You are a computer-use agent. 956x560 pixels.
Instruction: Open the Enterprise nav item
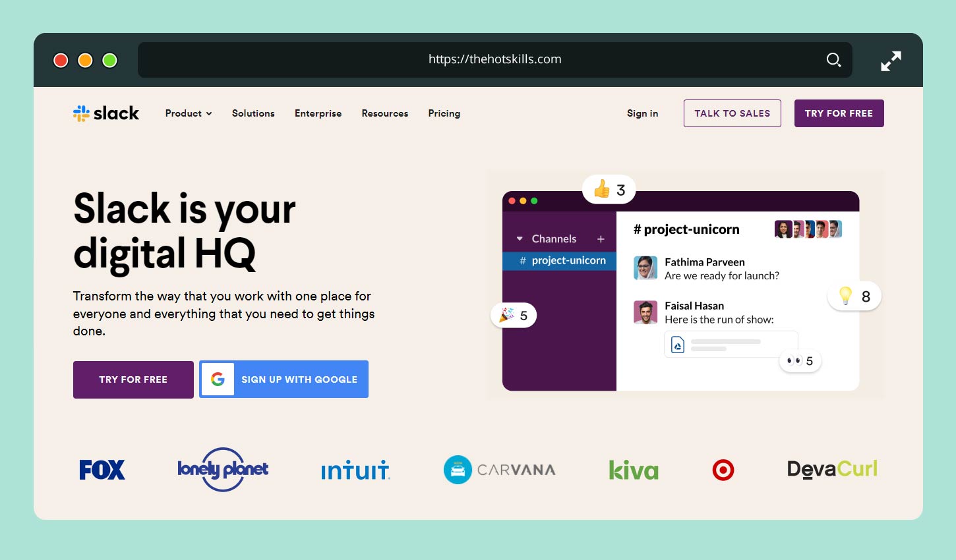[318, 113]
